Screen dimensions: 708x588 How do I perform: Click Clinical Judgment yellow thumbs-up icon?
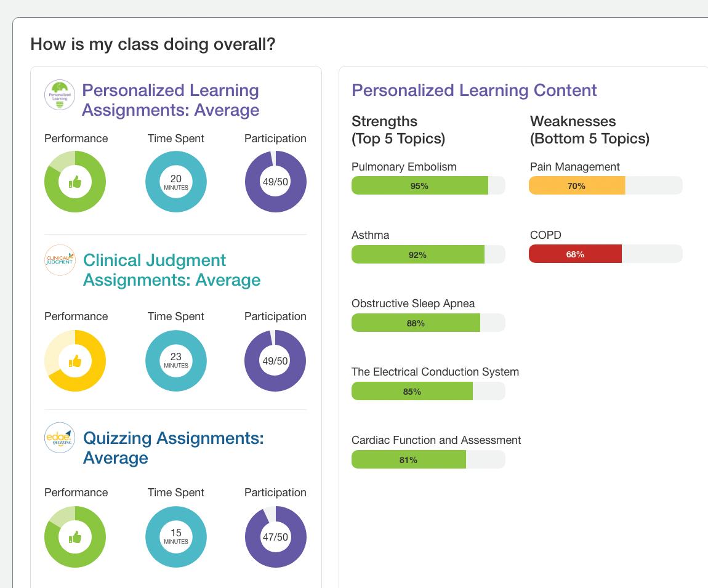75,361
